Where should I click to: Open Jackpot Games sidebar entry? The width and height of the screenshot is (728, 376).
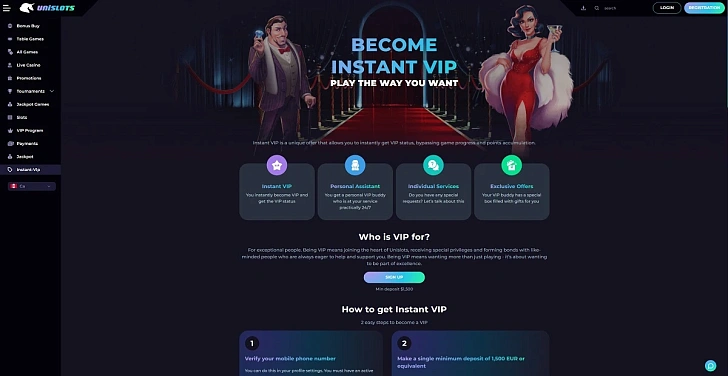(30, 104)
